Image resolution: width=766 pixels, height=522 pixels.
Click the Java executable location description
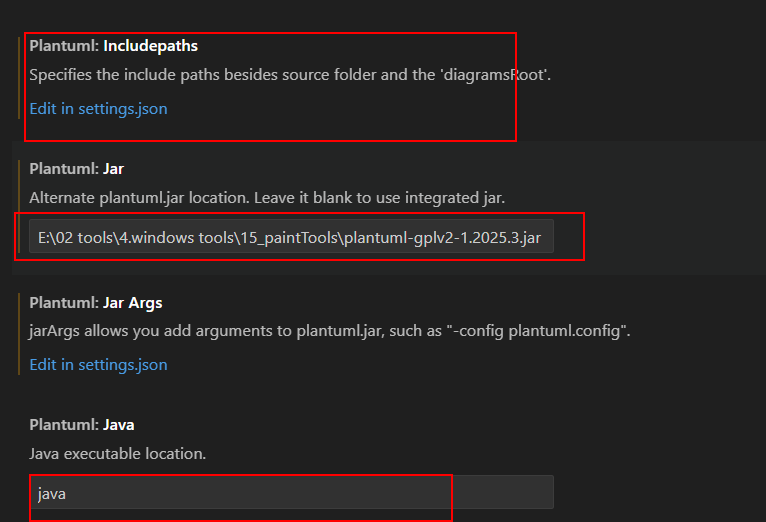(x=118, y=454)
